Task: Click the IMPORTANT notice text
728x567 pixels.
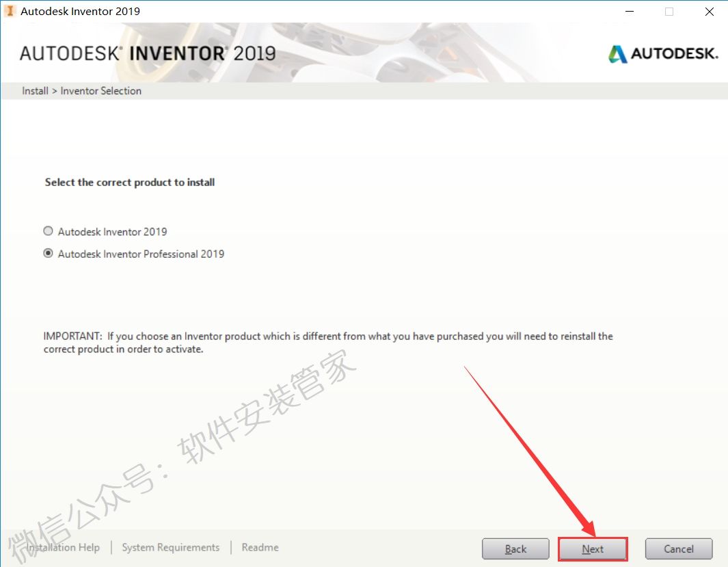Action: coord(328,343)
